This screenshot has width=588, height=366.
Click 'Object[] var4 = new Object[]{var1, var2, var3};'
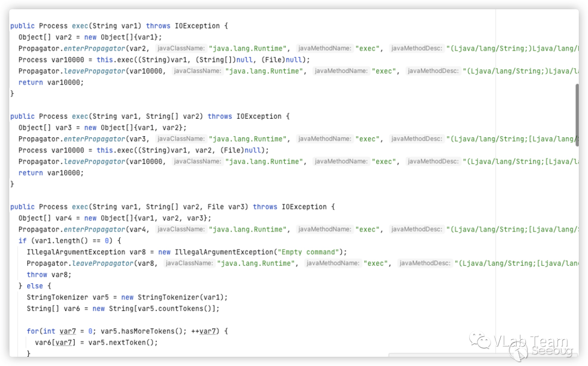tap(115, 218)
